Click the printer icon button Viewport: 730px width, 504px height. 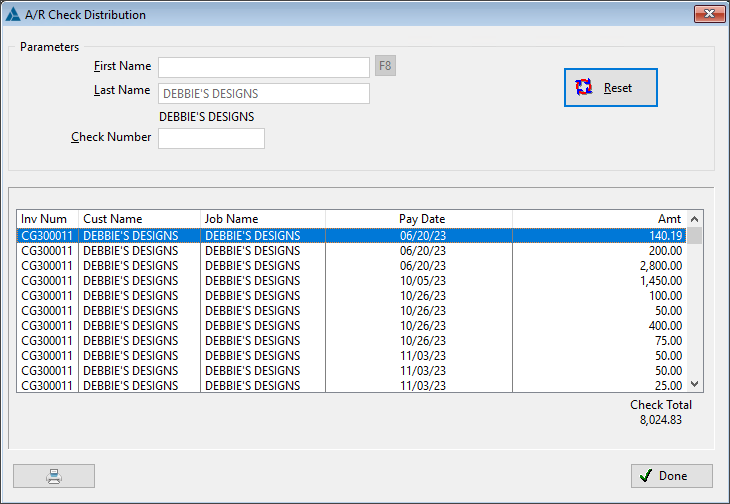[54, 476]
